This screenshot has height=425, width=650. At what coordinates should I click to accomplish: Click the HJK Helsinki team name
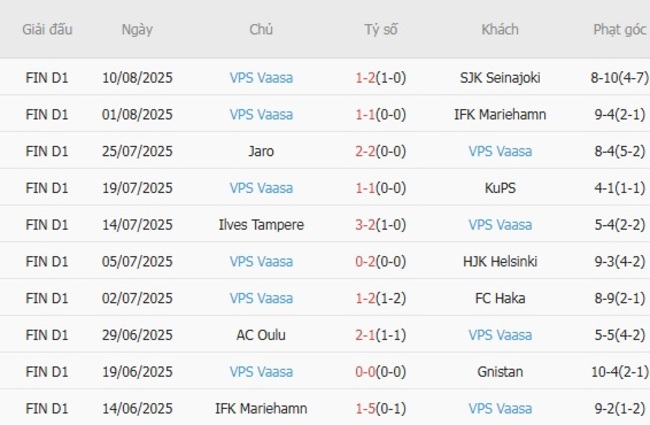click(x=500, y=262)
